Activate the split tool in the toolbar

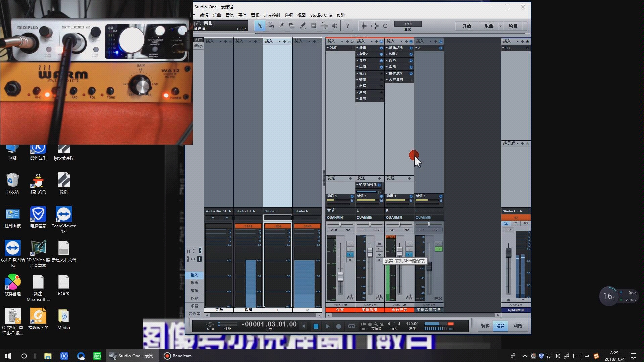pyautogui.click(x=281, y=26)
